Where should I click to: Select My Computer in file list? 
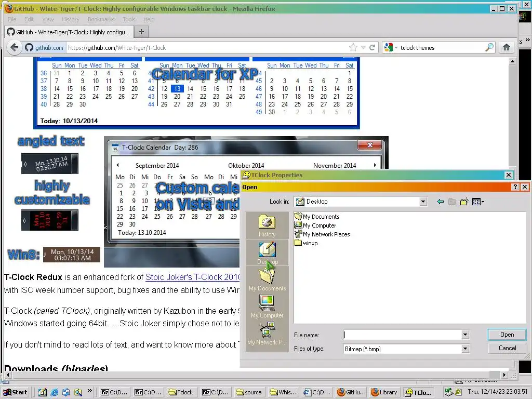click(x=315, y=225)
